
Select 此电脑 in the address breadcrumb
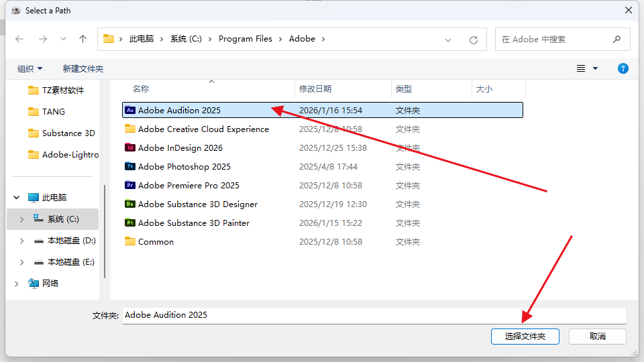(x=142, y=39)
